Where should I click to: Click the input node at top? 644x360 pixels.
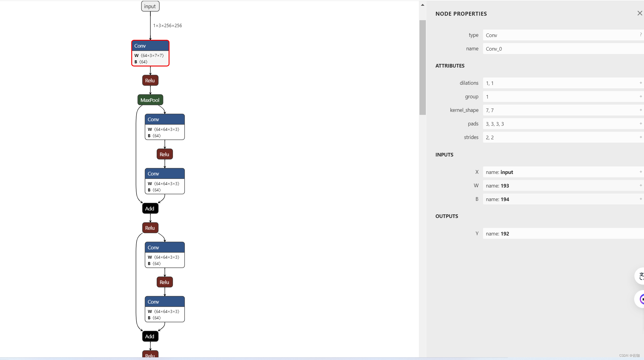(151, 6)
